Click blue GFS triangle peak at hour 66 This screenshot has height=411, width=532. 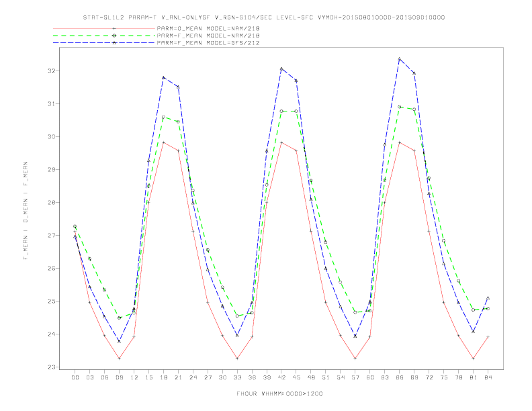[x=400, y=59]
